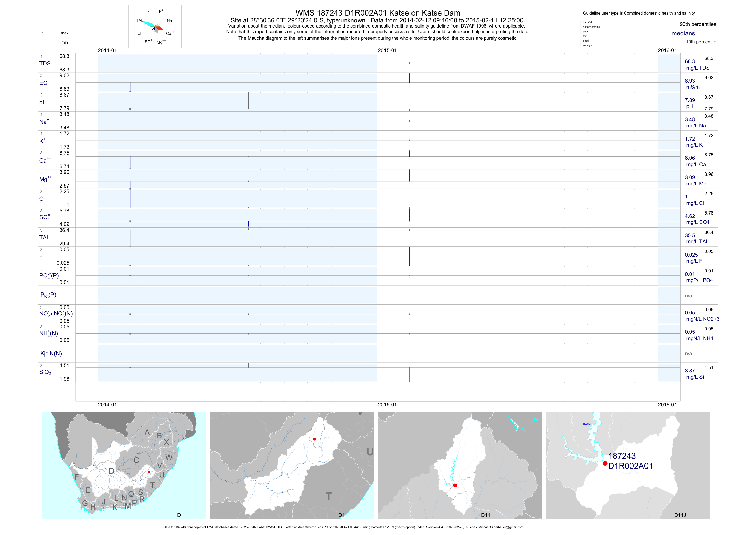Click the red dot on D11 map
The width and height of the screenshot is (756, 535).
pyautogui.click(x=455, y=485)
